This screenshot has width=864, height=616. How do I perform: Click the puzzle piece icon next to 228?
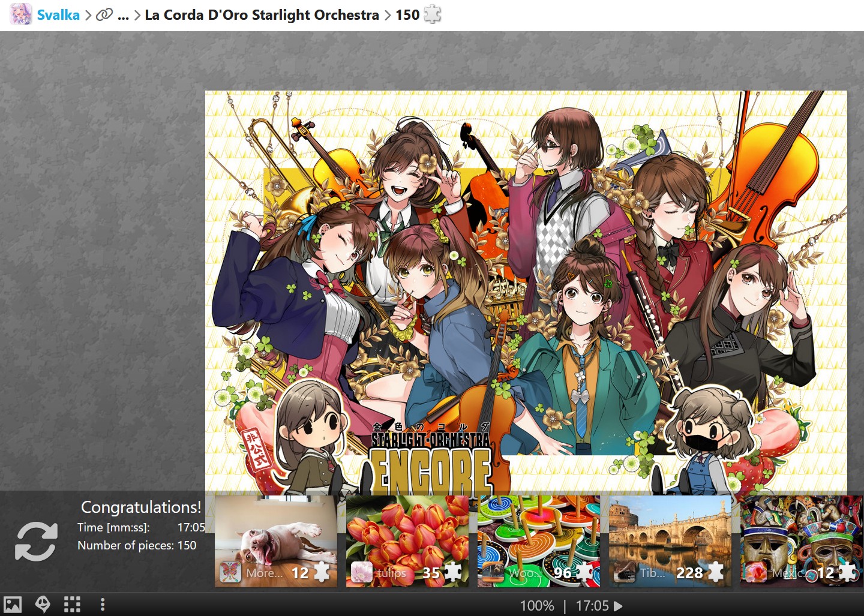point(716,572)
